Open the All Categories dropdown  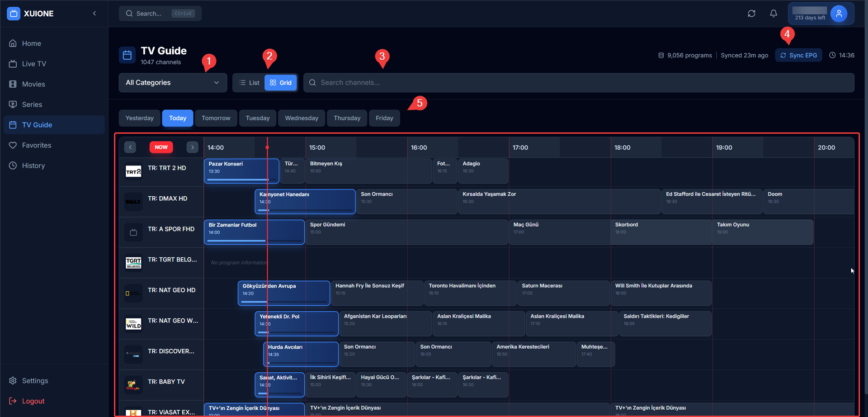tap(172, 82)
